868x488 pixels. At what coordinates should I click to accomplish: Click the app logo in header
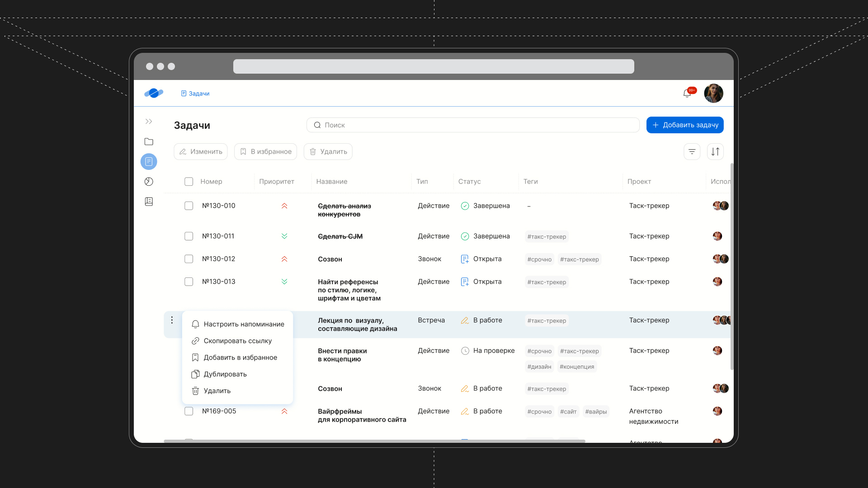click(154, 93)
